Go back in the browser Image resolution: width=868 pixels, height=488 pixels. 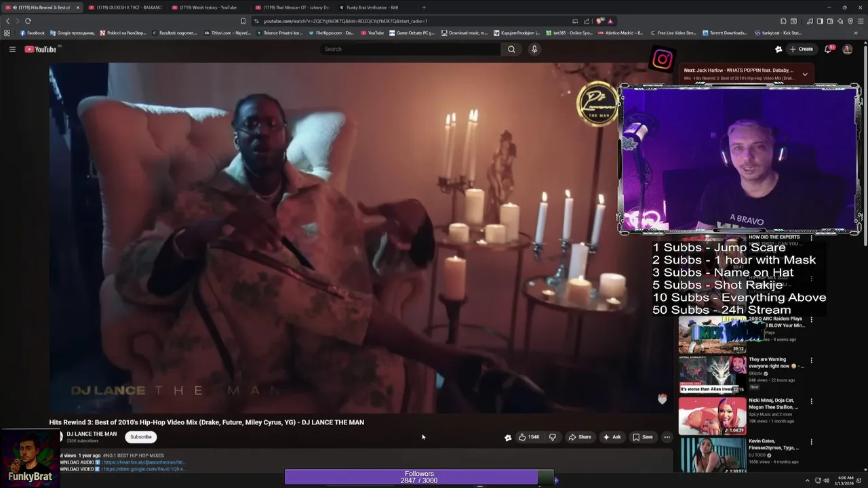pyautogui.click(x=7, y=21)
